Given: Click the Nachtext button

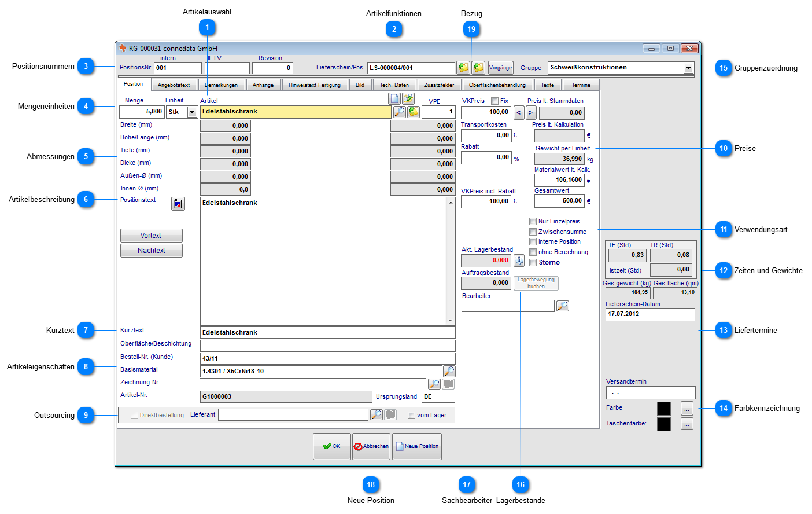Looking at the screenshot, I should click(x=152, y=251).
